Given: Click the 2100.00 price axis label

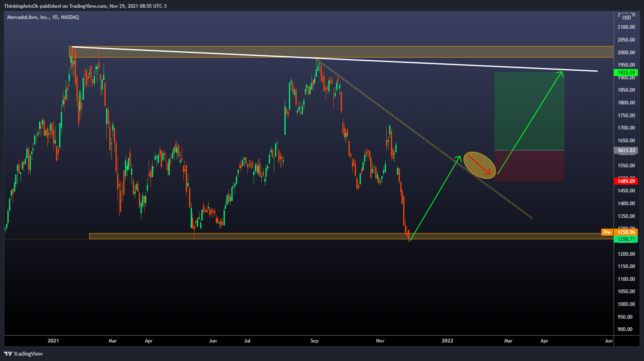Looking at the screenshot, I should tap(626, 27).
